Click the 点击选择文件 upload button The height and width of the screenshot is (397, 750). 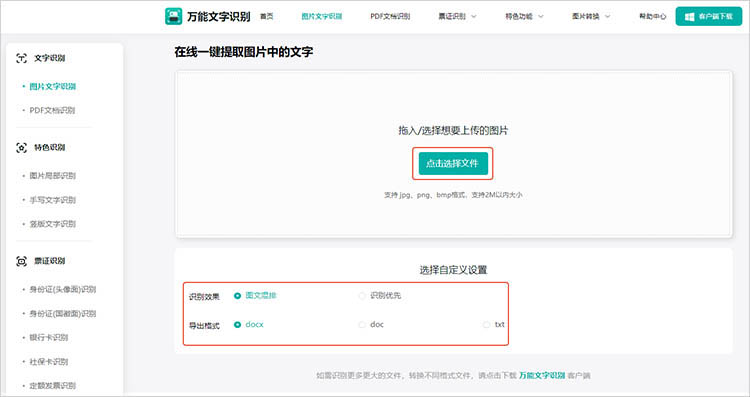pyautogui.click(x=453, y=164)
